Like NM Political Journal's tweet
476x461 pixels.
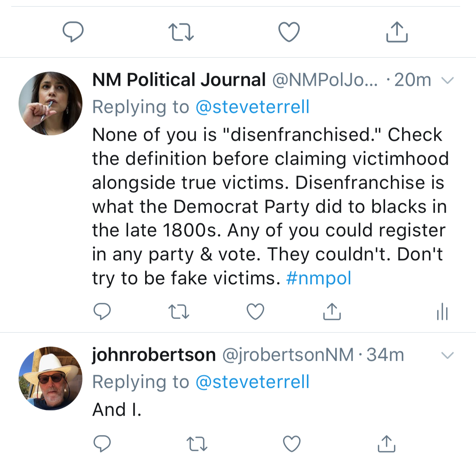[x=255, y=312]
